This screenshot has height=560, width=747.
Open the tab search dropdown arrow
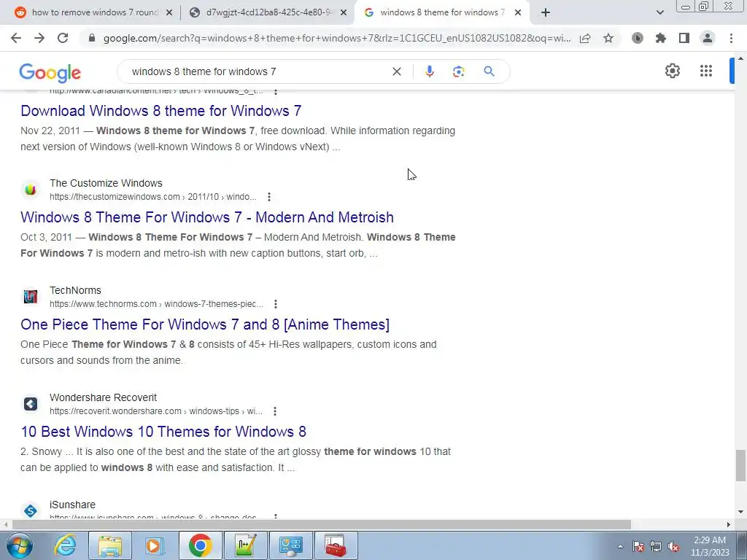coord(659,12)
